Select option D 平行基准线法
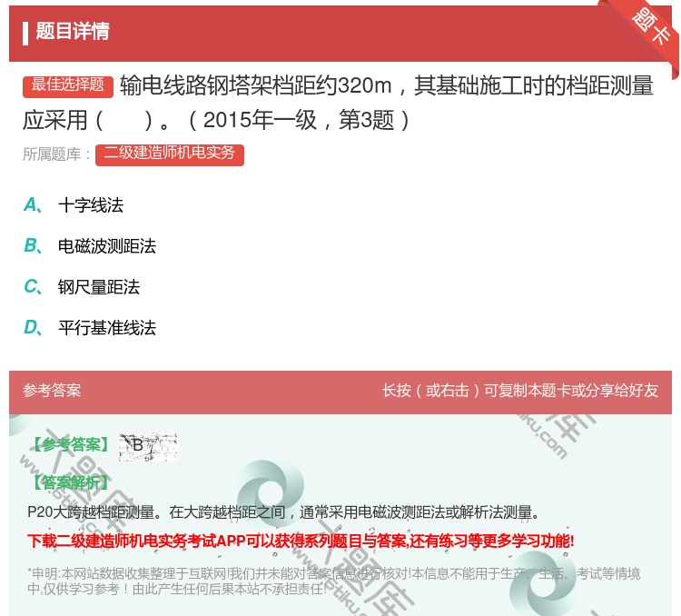The height and width of the screenshot is (616, 681). 90,328
